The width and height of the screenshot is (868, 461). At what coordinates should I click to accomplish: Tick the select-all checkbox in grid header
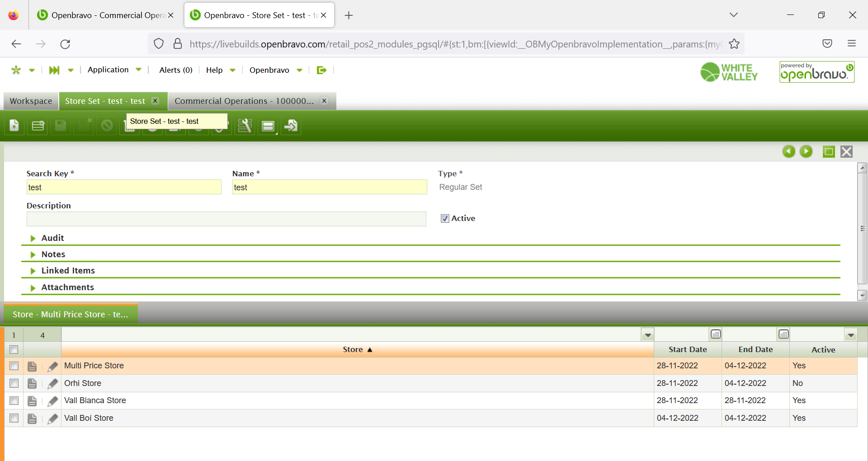pyautogui.click(x=14, y=350)
